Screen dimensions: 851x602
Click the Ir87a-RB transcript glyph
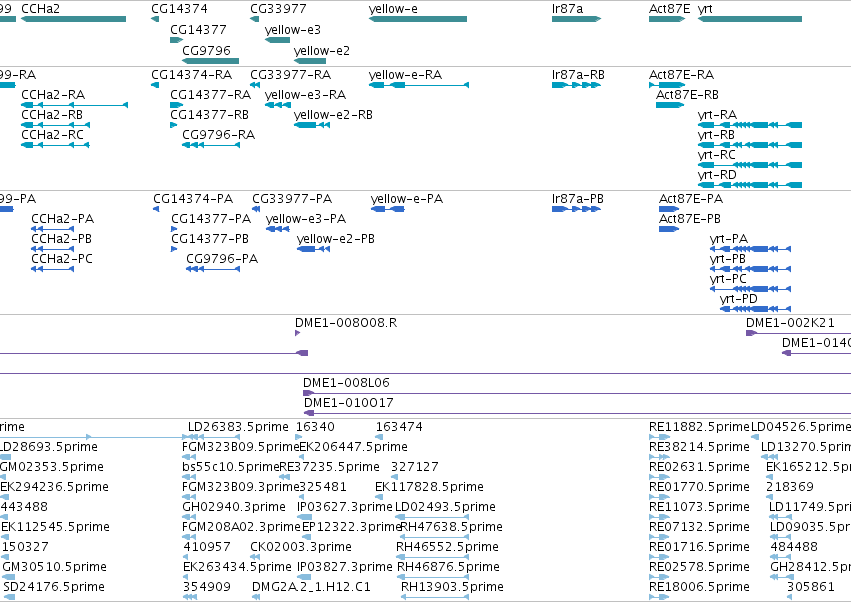tap(576, 85)
